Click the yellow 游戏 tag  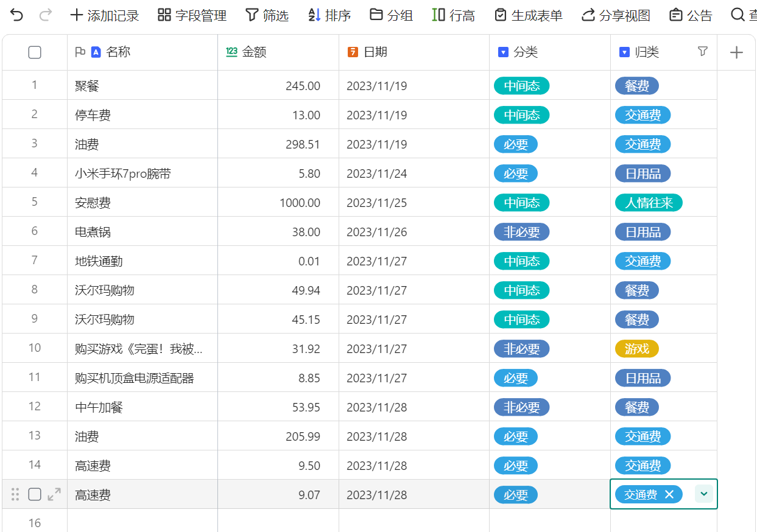[x=636, y=349]
